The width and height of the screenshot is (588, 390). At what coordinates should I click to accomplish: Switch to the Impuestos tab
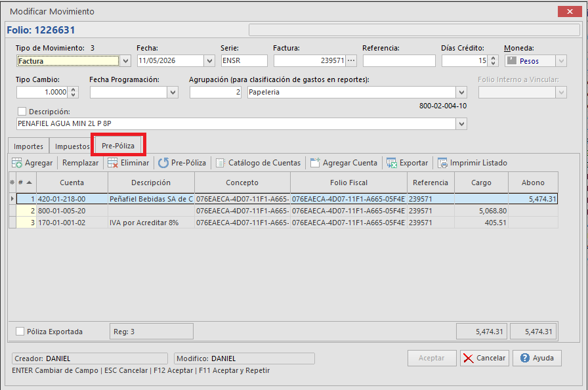[72, 146]
